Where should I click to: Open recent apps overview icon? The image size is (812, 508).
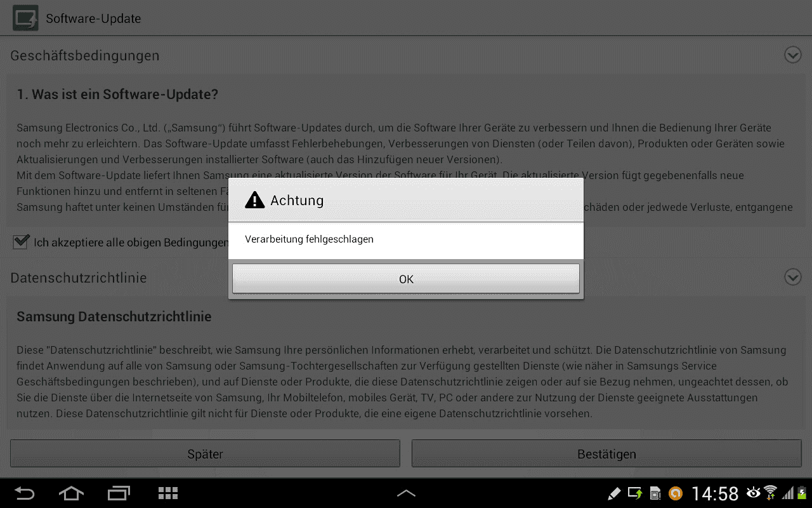(x=119, y=493)
